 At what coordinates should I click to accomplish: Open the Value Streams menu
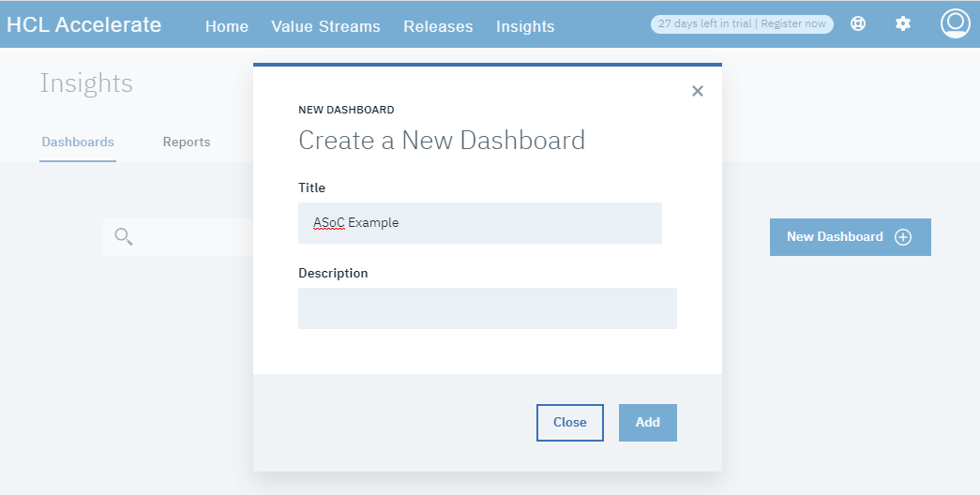click(x=325, y=26)
